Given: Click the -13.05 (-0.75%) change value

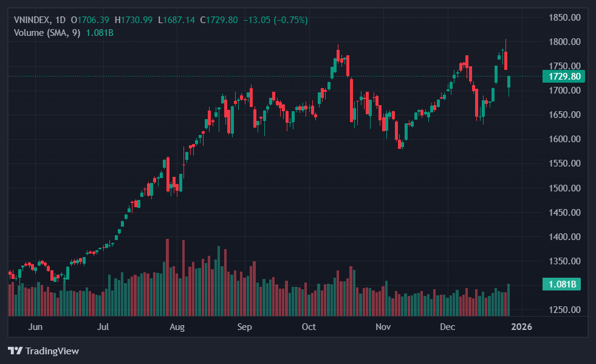Looking at the screenshot, I should coord(275,20).
